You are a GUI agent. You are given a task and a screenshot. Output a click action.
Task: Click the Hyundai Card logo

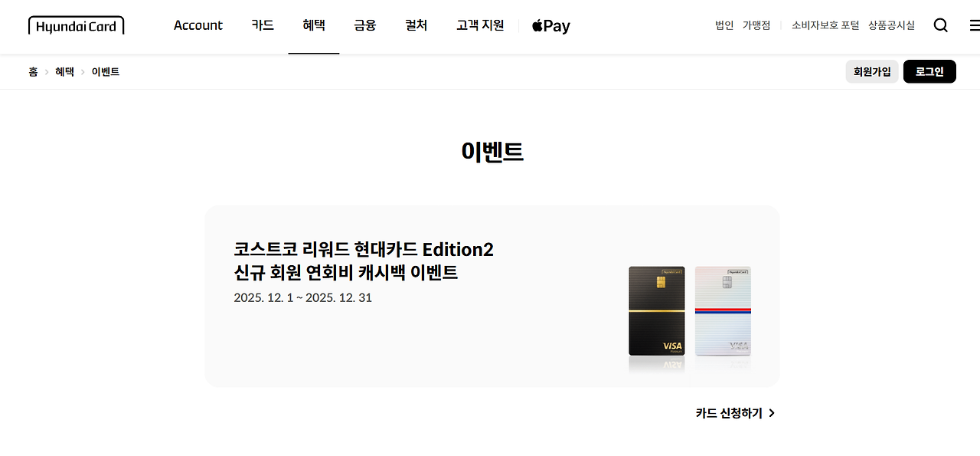pos(76,26)
